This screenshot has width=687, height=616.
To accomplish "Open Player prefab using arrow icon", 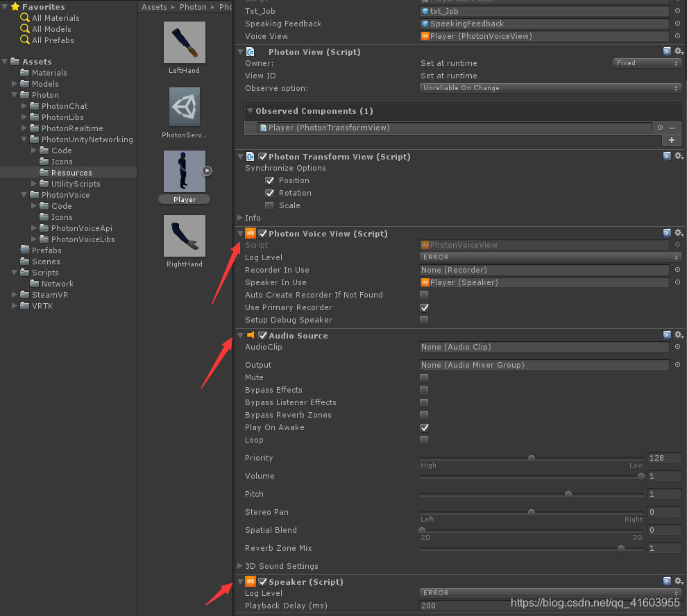I will click(207, 171).
